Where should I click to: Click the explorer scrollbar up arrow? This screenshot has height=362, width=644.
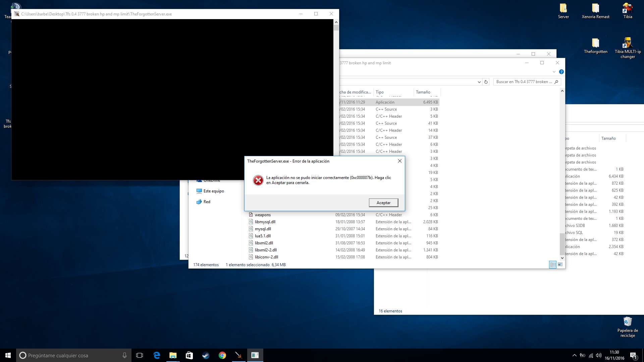point(562,91)
